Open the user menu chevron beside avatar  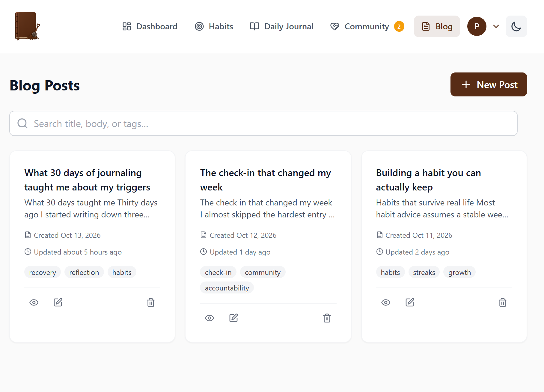(496, 26)
